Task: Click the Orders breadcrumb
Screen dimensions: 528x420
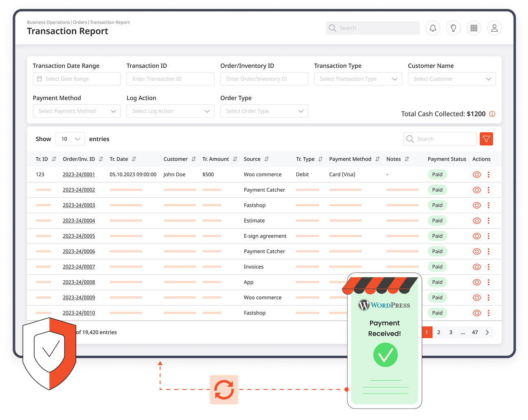Action: pyautogui.click(x=80, y=22)
